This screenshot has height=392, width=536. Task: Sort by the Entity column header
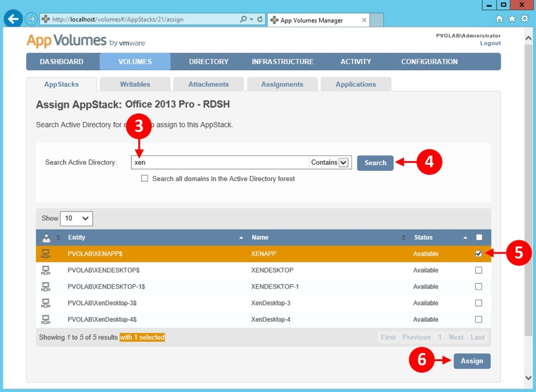click(x=155, y=238)
